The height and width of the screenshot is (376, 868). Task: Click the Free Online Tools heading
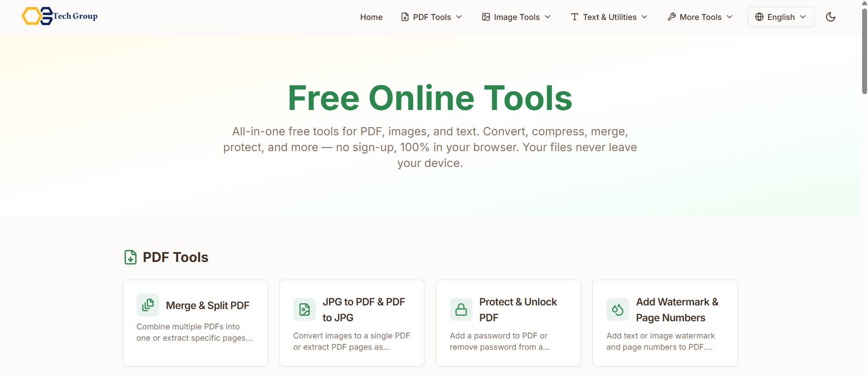click(x=430, y=98)
